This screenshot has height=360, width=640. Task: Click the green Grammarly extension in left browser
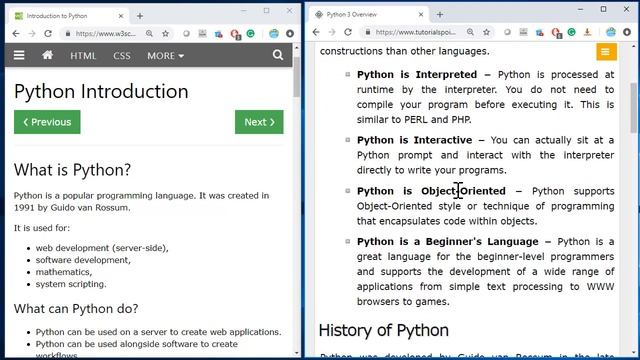point(251,33)
